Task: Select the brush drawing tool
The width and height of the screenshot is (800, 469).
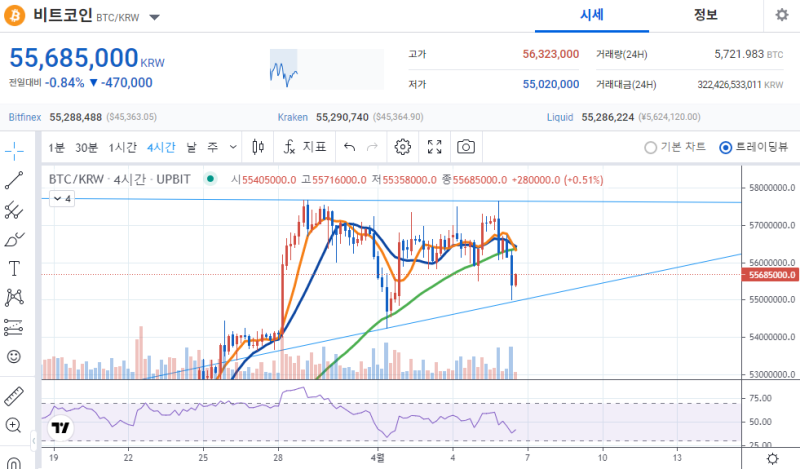Action: (x=14, y=239)
